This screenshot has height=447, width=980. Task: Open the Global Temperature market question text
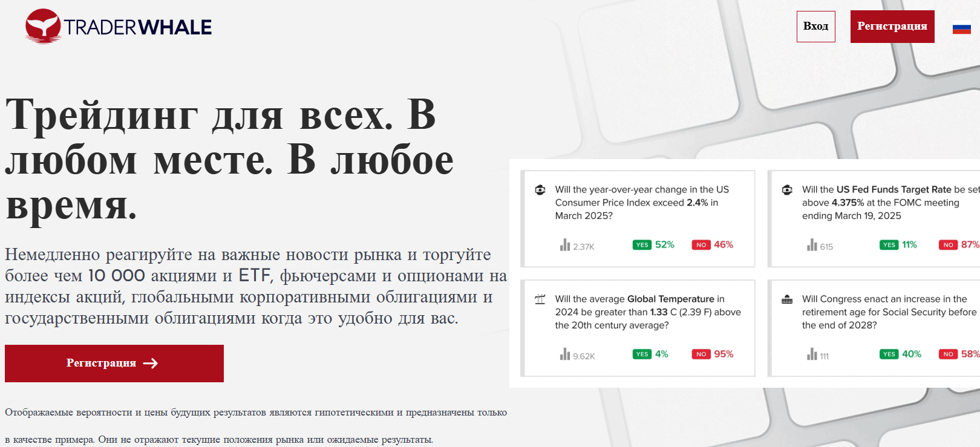click(647, 312)
